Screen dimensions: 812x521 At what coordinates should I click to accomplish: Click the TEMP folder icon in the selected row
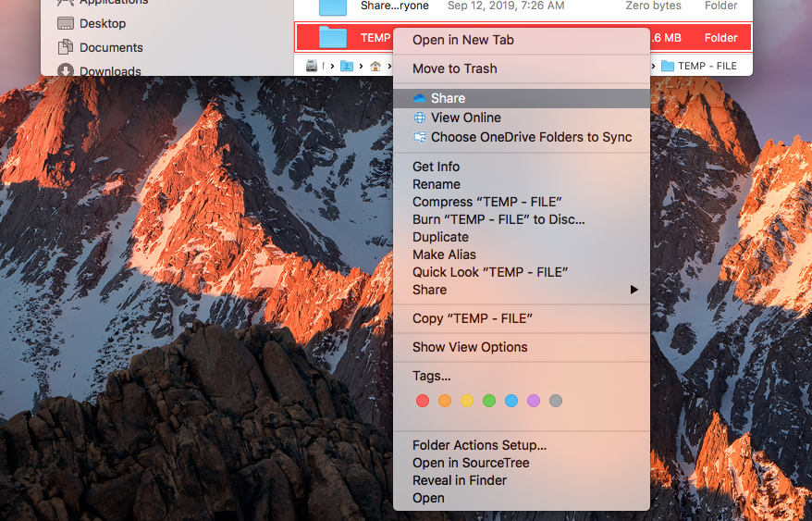click(332, 37)
